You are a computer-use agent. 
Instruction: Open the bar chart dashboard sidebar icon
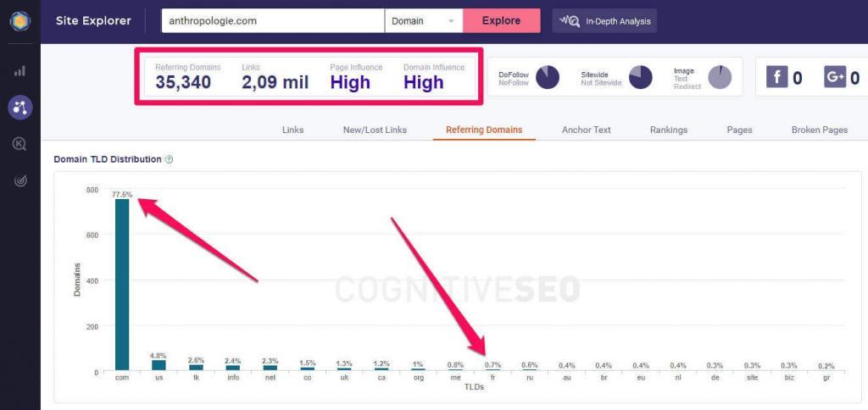19,71
